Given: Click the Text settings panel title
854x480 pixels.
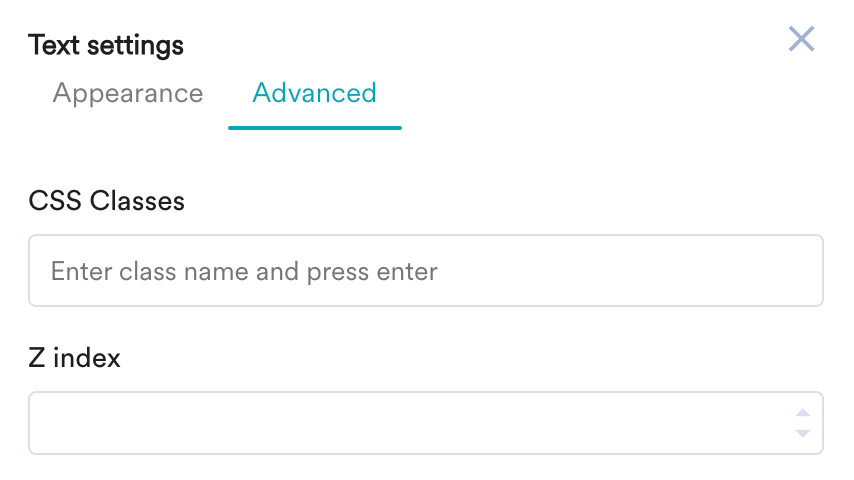Looking at the screenshot, I should [x=106, y=45].
